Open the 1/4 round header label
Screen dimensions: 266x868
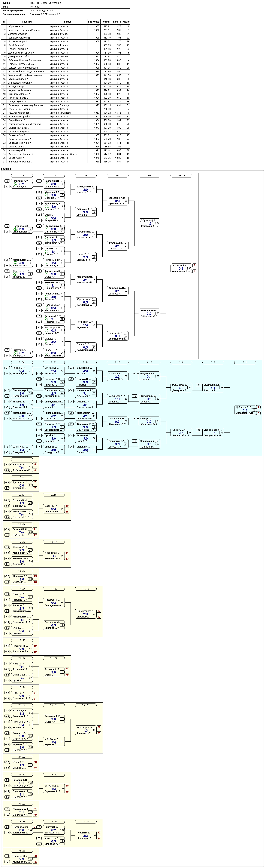click(x=117, y=176)
